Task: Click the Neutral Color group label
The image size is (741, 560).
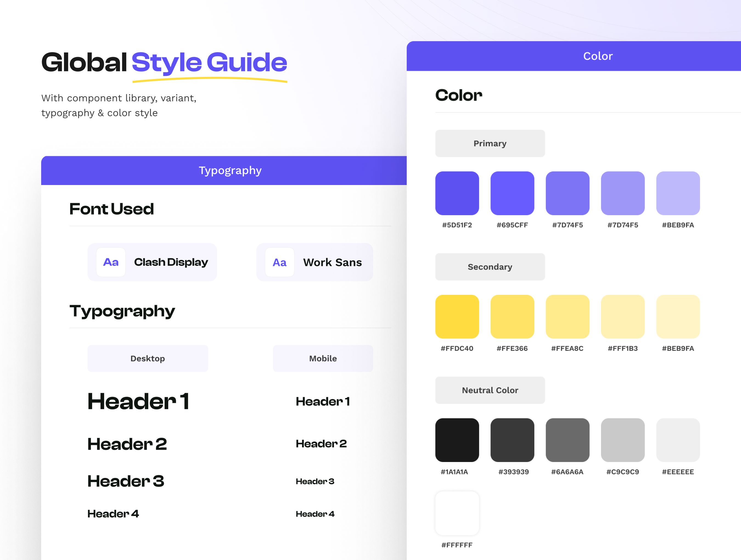Action: [490, 390]
